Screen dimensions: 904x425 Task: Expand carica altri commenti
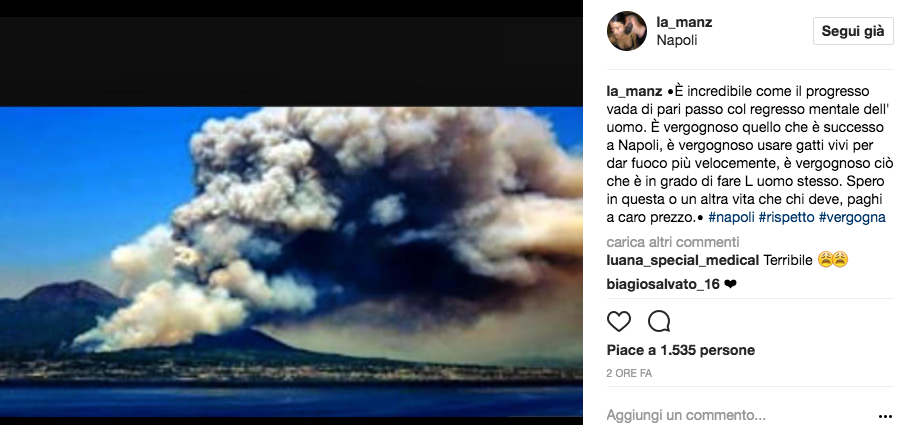[x=673, y=242]
